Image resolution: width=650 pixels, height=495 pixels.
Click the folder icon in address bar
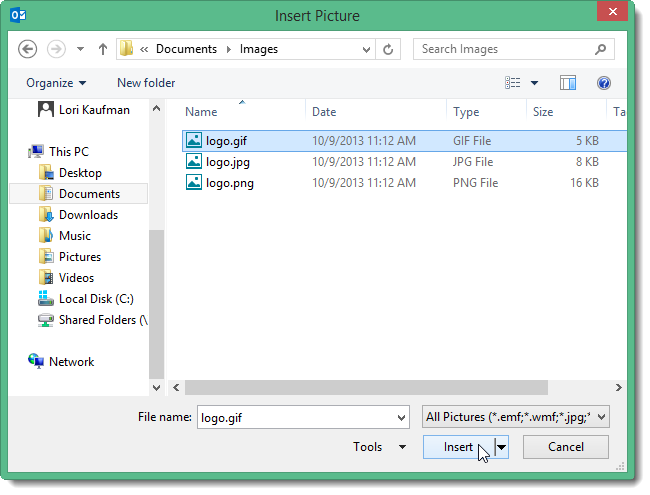point(126,49)
